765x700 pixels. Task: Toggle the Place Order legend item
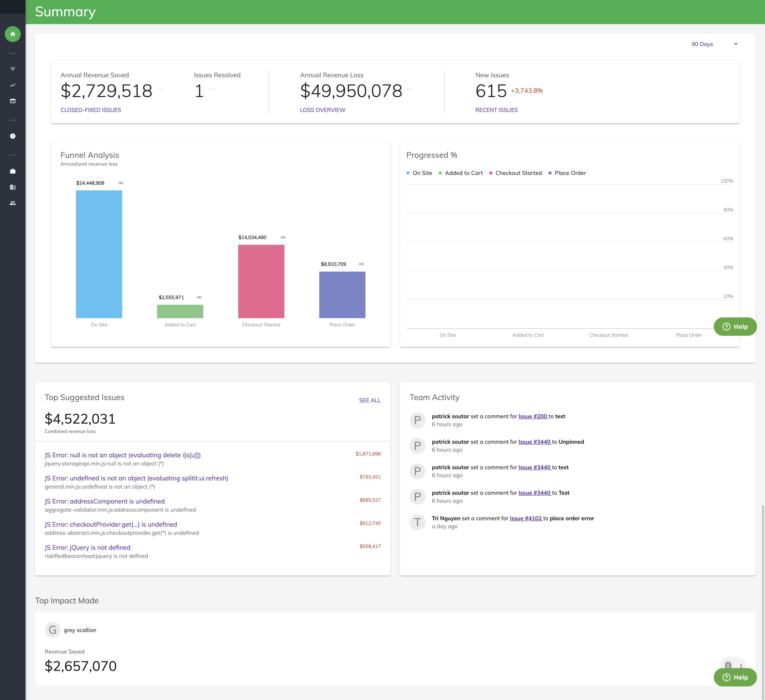pyautogui.click(x=567, y=173)
